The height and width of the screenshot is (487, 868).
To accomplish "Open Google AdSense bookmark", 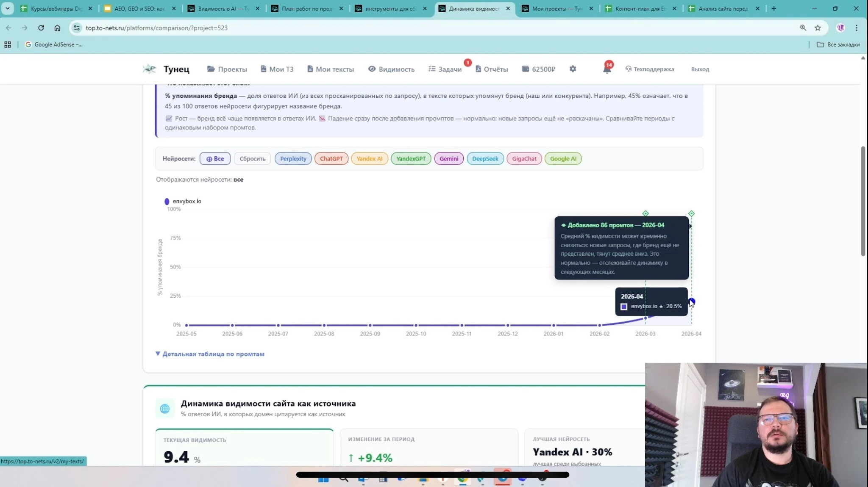I will [54, 44].
